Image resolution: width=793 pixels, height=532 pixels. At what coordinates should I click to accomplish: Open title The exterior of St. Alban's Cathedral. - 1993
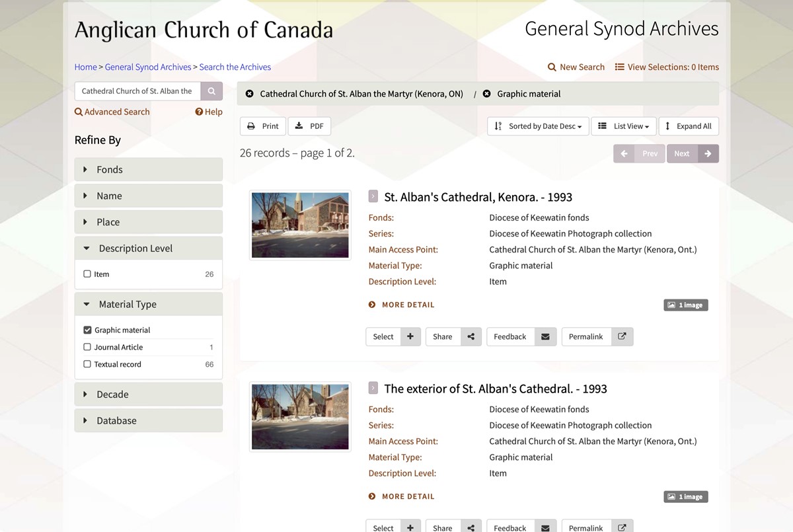click(x=496, y=389)
